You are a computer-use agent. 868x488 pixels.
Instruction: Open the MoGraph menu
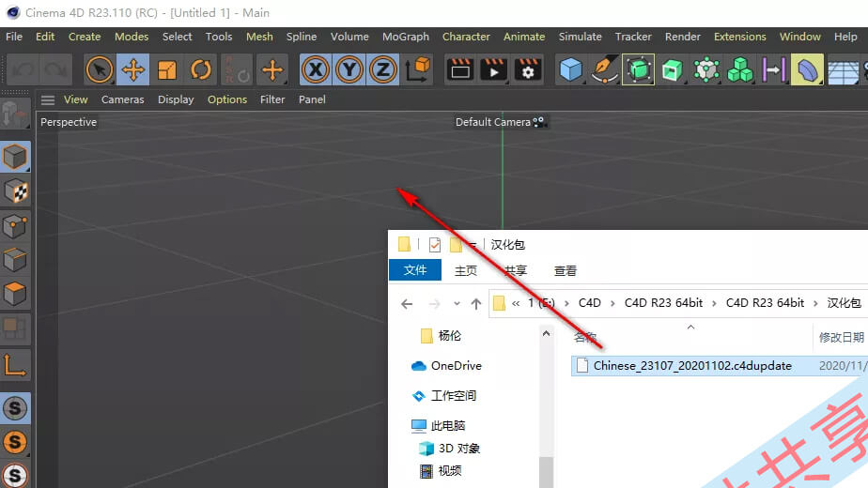pos(406,37)
